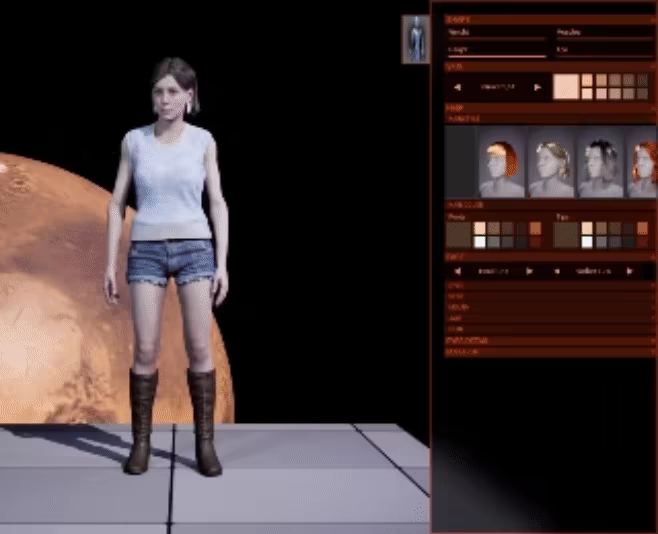This screenshot has height=534, width=658.
Task: Expand the Eyes section row
Action: (x=551, y=285)
